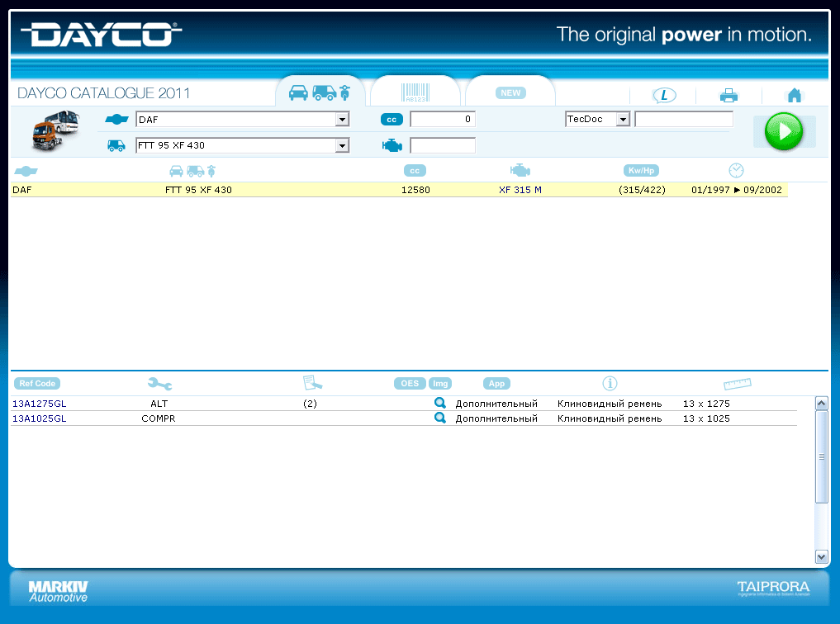Viewport: 840px width, 624px height.
Task: Click the (315/422) power value
Action: pyautogui.click(x=642, y=190)
